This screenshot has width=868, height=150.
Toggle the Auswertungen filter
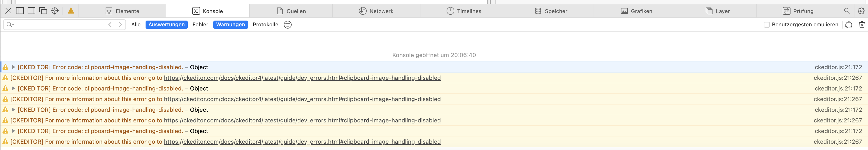(166, 24)
